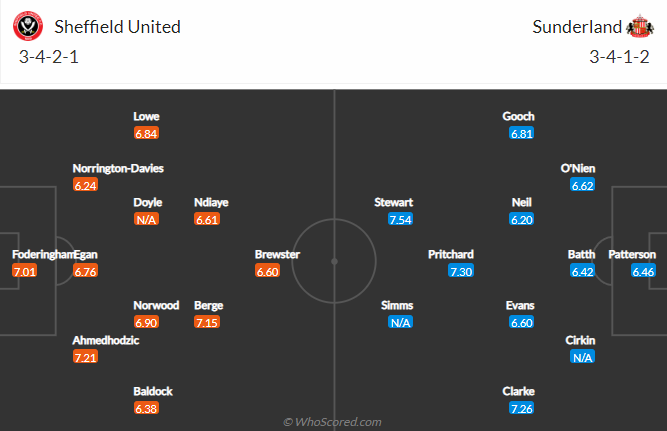667x431 pixels.
Task: Open Norrington-Davies player name
Action: pyautogui.click(x=118, y=168)
